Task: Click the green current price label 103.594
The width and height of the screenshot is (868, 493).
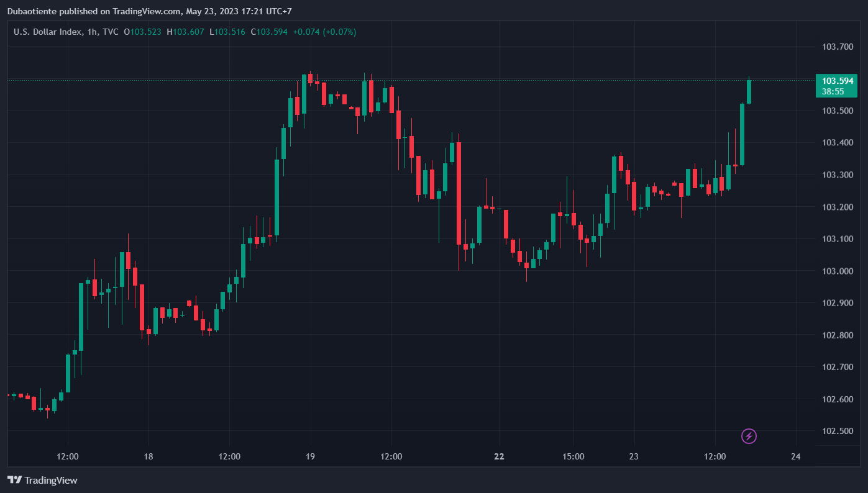Action: coord(836,81)
